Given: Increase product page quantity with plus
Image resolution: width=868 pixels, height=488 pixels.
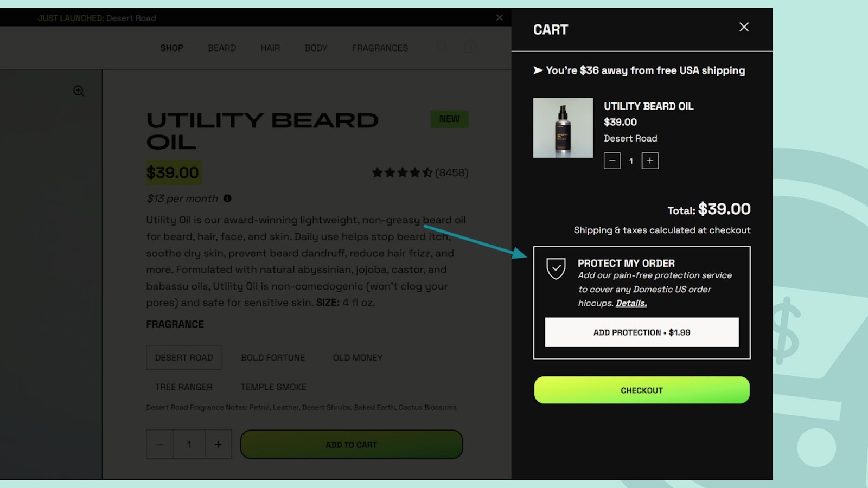Looking at the screenshot, I should coord(218,444).
